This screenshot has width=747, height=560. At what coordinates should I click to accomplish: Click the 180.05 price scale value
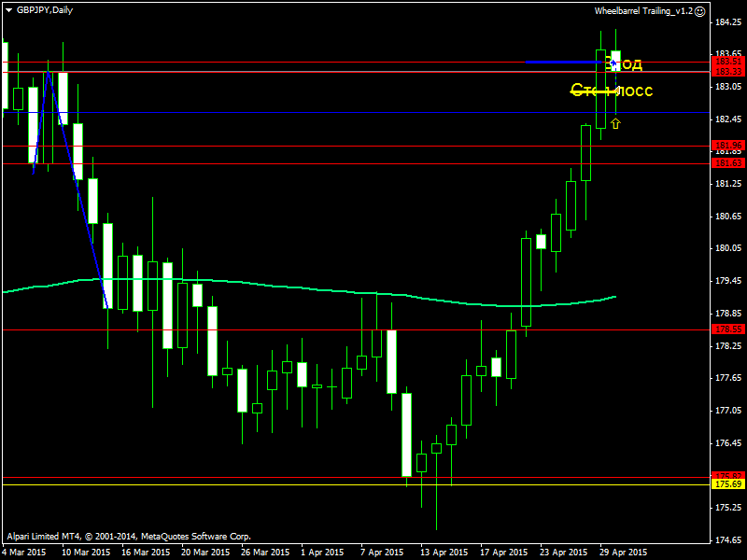pos(728,248)
